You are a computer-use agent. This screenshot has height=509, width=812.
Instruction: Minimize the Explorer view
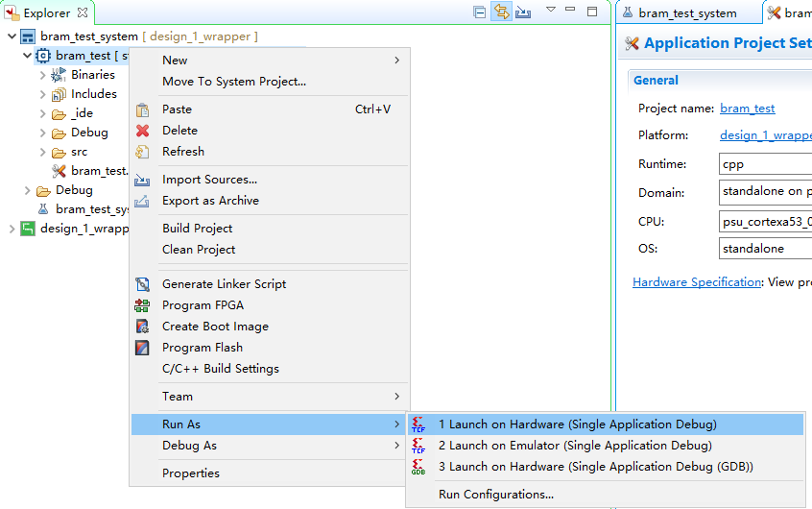pyautogui.click(x=570, y=10)
